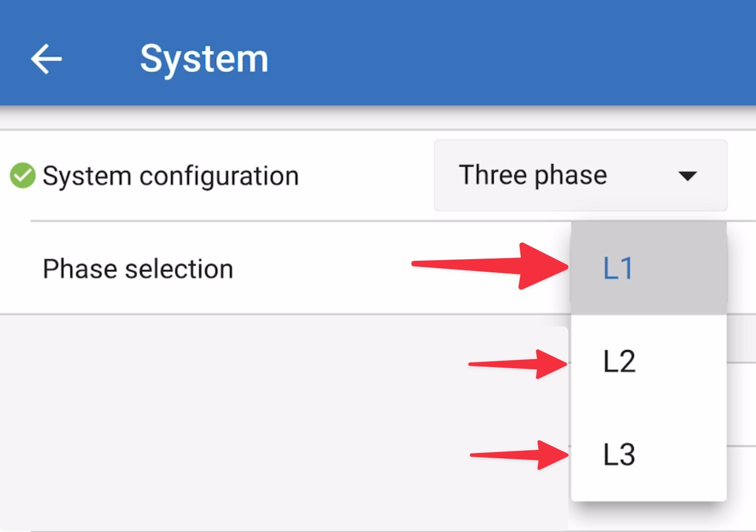Pick L3 in the phase menu
The height and width of the screenshot is (532, 756).
coord(619,455)
